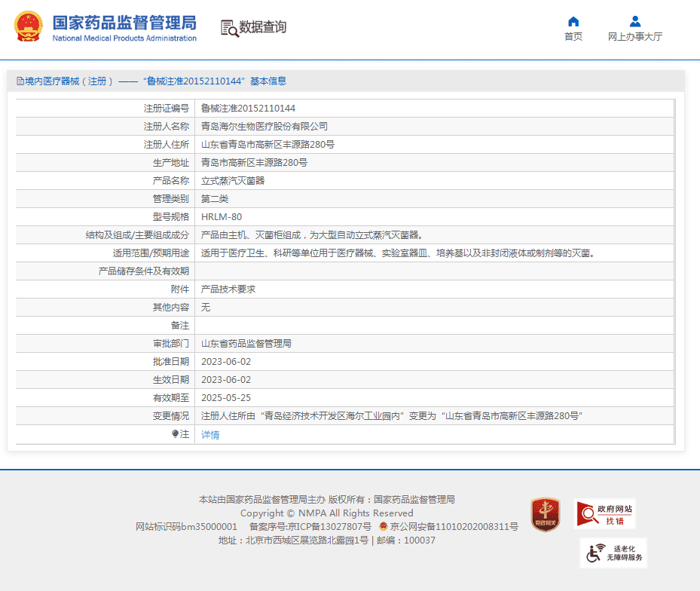
Task: Open the 网上办事大厅 user icon
Action: coord(634,21)
